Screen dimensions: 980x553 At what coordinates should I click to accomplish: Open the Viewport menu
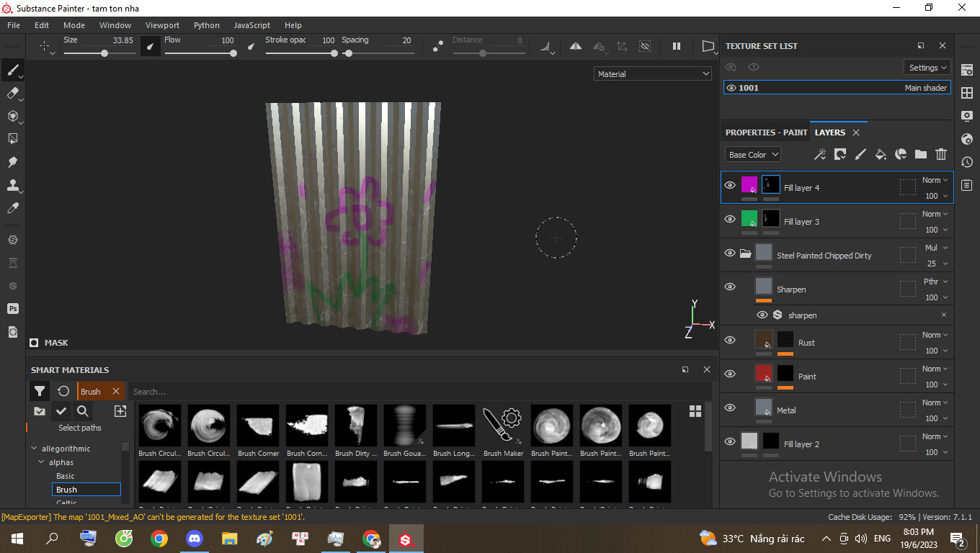(162, 25)
